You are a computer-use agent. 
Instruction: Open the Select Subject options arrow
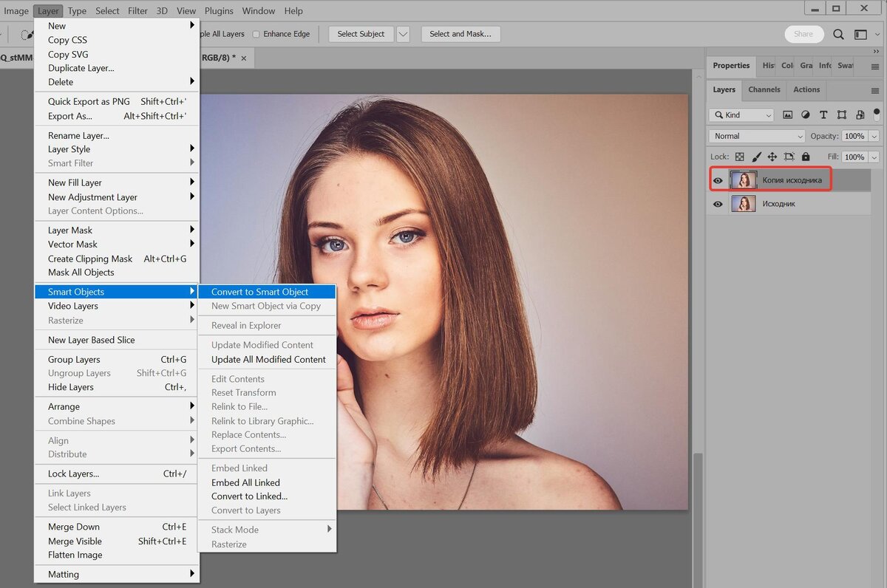(403, 34)
